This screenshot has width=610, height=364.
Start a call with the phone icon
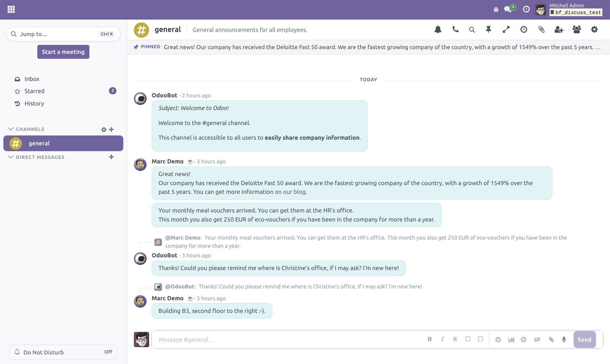tap(456, 30)
